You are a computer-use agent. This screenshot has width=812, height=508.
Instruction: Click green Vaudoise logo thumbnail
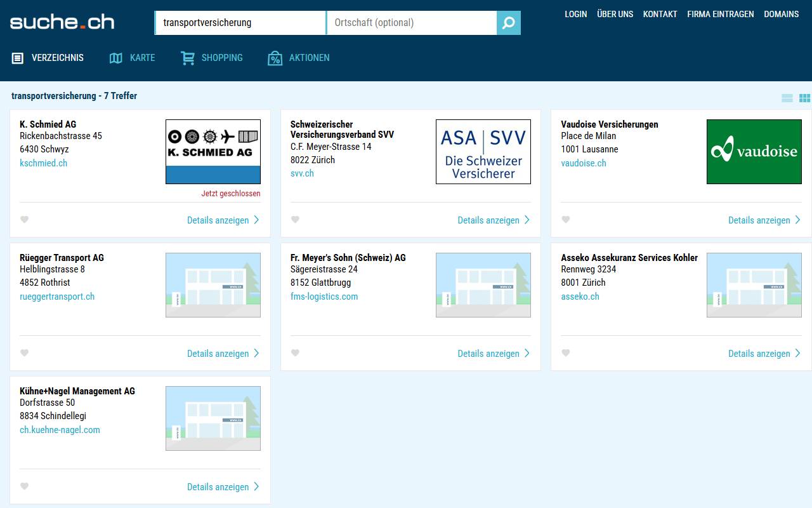(754, 152)
